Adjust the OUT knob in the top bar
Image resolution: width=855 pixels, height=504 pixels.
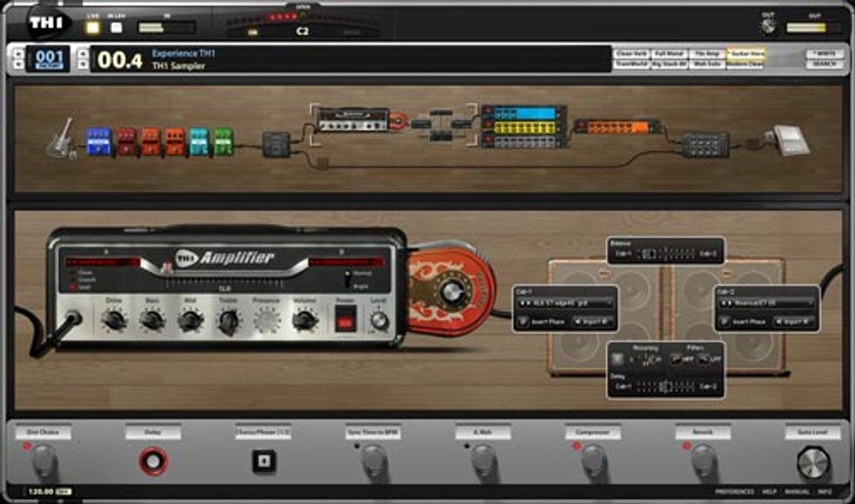coord(769,25)
